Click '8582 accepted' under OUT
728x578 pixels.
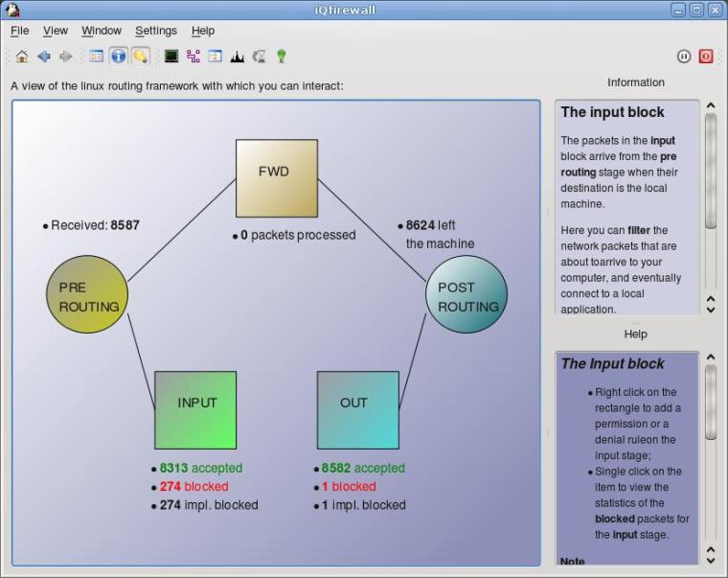[363, 468]
